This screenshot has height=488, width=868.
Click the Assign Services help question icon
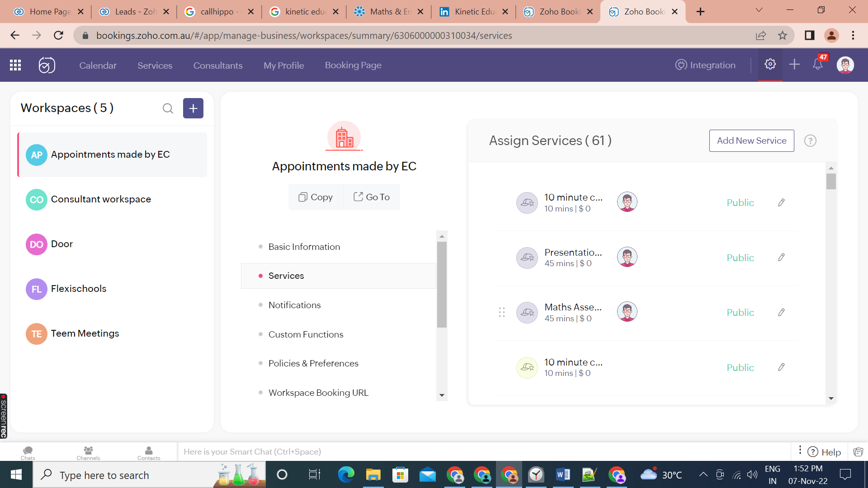810,141
